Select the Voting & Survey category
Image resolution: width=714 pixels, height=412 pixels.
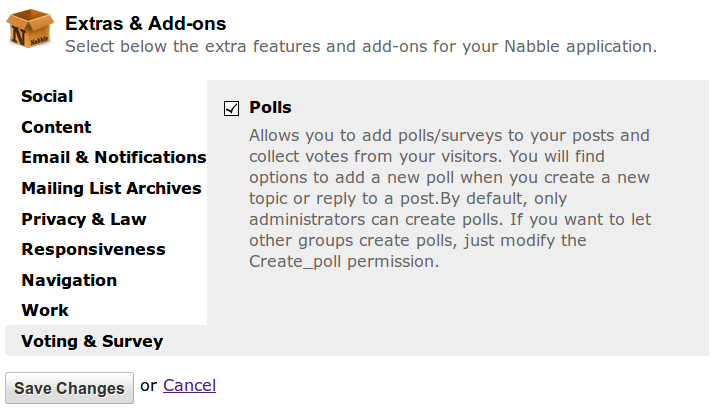92,341
